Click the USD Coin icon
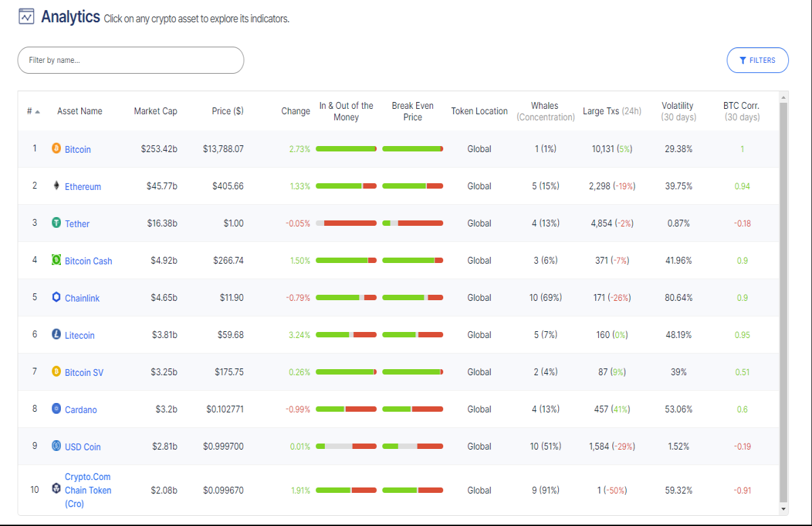The width and height of the screenshot is (812, 526). pos(56,446)
